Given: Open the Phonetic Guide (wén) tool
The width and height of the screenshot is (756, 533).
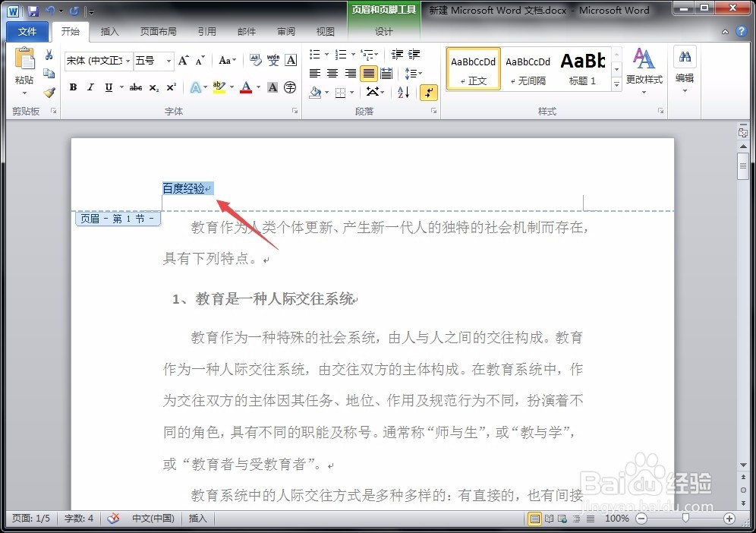Looking at the screenshot, I should (273, 60).
